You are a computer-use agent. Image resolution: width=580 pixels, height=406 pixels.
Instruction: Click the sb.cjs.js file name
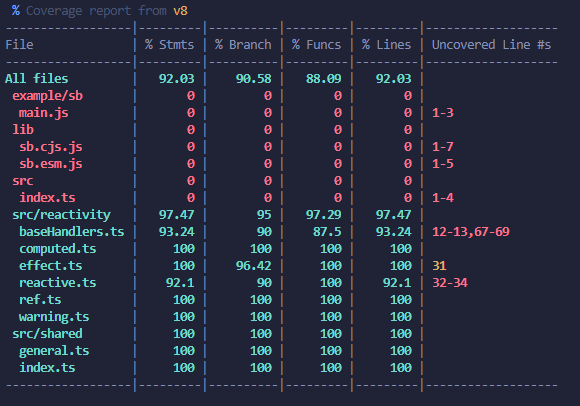[50, 147]
